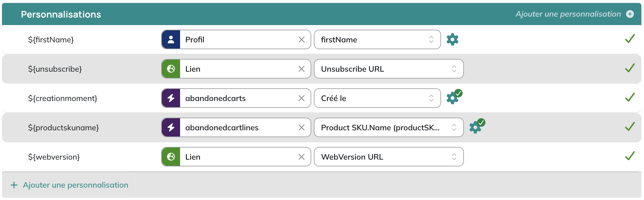Click the globe Lien icon in webversion row
The image size is (644, 200).
click(x=171, y=157)
